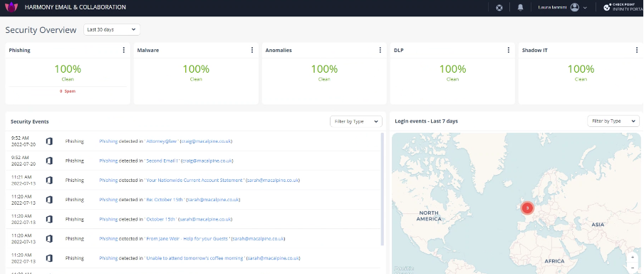The image size is (644, 274).
Task: Click the Laura Iannini user avatar icon
Action: click(575, 7)
